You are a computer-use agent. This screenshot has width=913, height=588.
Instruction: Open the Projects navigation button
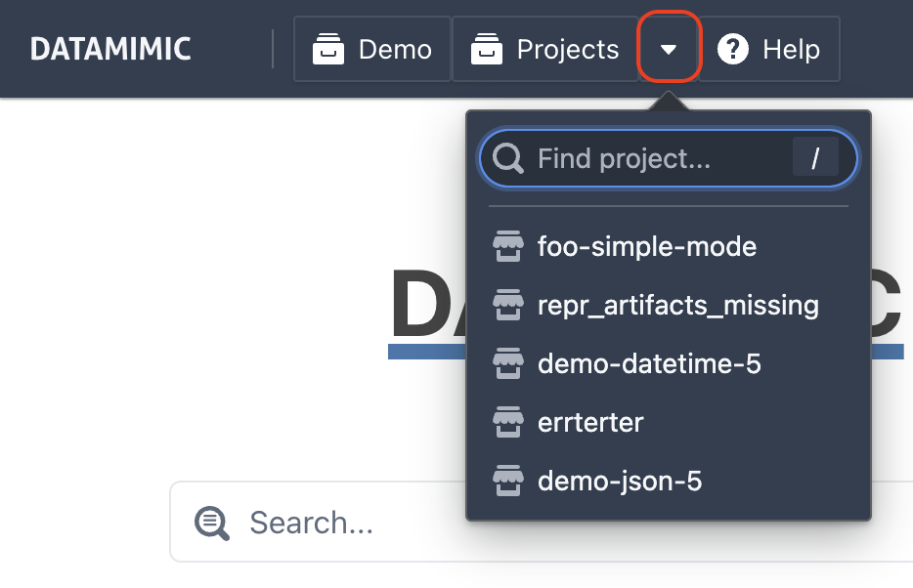point(545,49)
